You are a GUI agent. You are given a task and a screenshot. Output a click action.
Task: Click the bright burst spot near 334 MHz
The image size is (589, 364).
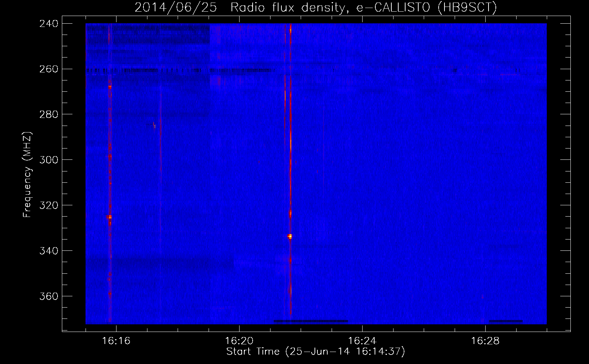click(x=290, y=236)
